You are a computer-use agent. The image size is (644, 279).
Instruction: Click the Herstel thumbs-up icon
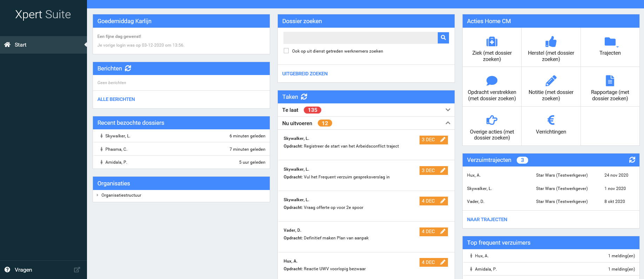pyautogui.click(x=551, y=42)
